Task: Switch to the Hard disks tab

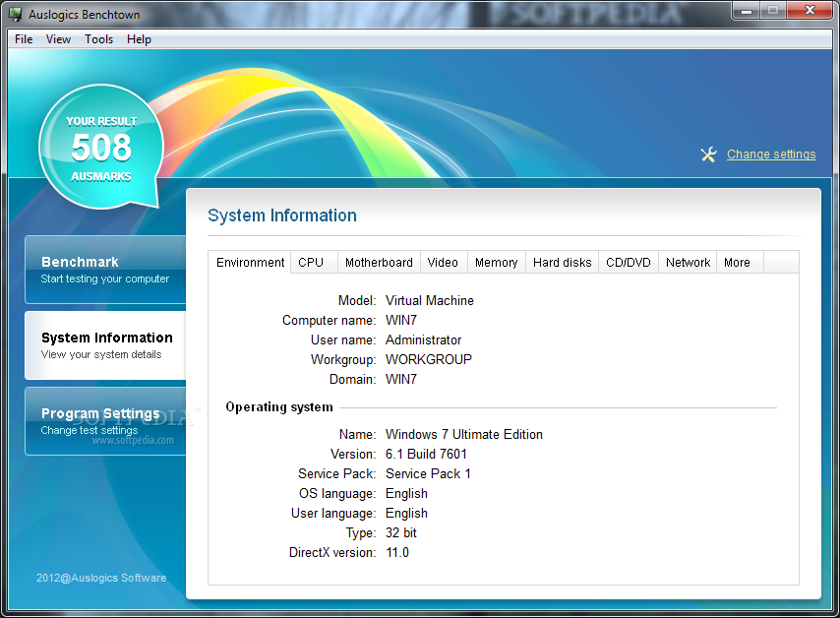Action: click(x=562, y=262)
